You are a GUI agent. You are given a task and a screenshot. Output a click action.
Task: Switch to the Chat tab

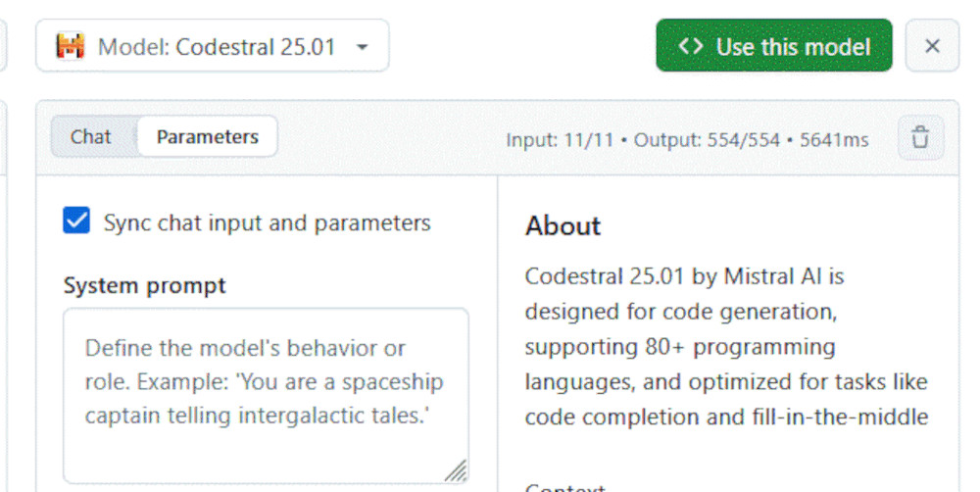(x=91, y=137)
